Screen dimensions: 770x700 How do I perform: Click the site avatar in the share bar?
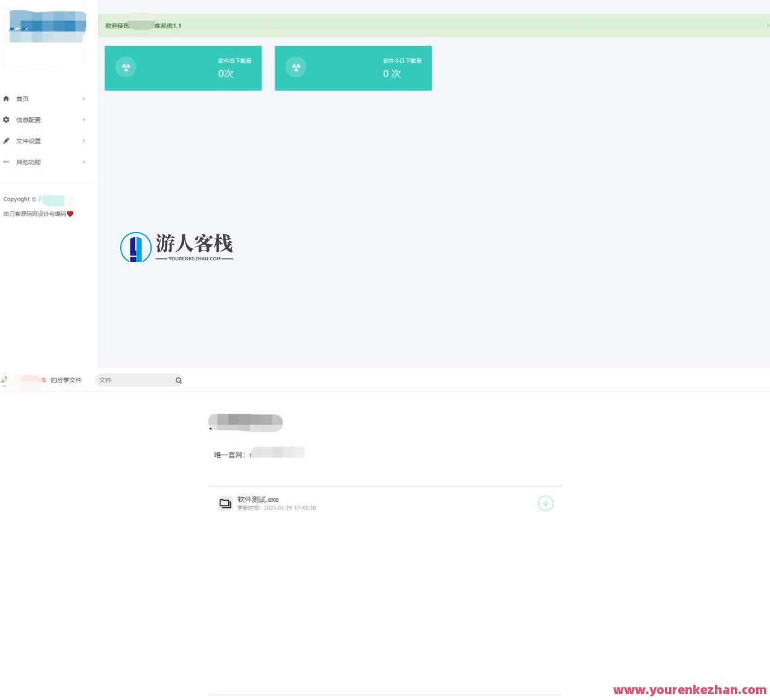(4, 380)
